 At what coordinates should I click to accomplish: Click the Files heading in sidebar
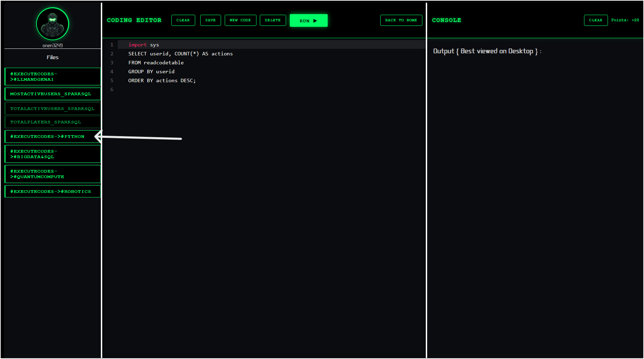53,57
